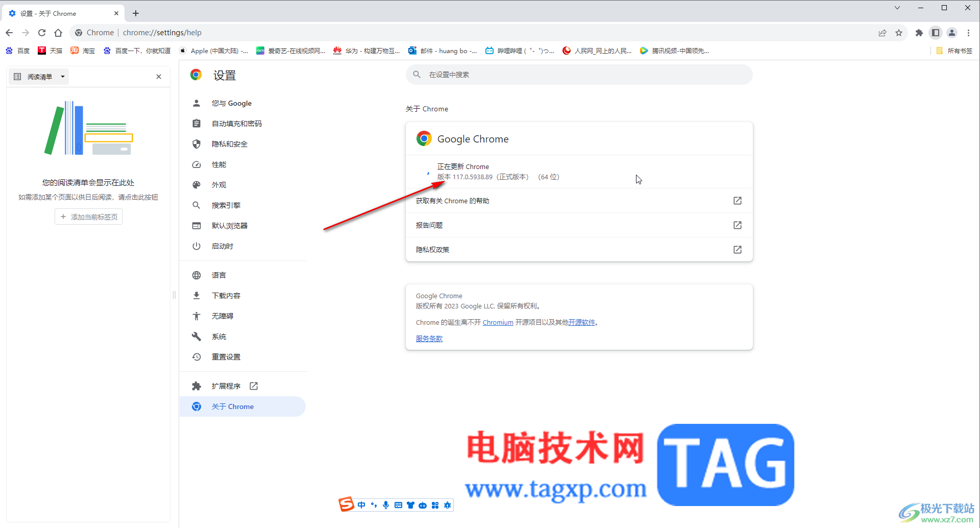980x528 pixels.
Task: Click side panel resize handle
Action: coord(174,295)
